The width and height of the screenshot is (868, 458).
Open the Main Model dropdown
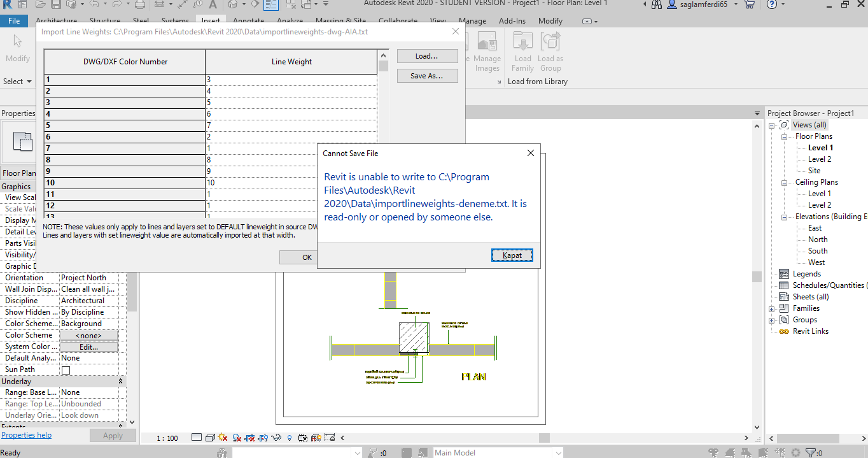(557, 452)
